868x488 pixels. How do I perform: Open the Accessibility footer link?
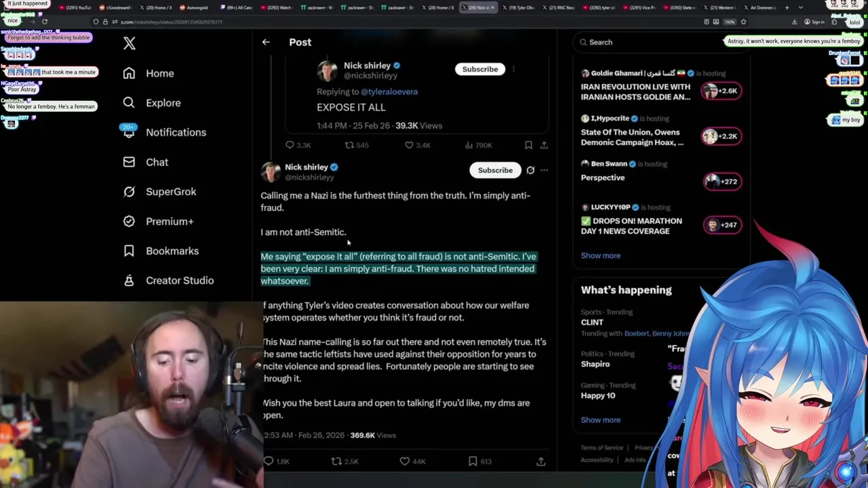tap(597, 460)
